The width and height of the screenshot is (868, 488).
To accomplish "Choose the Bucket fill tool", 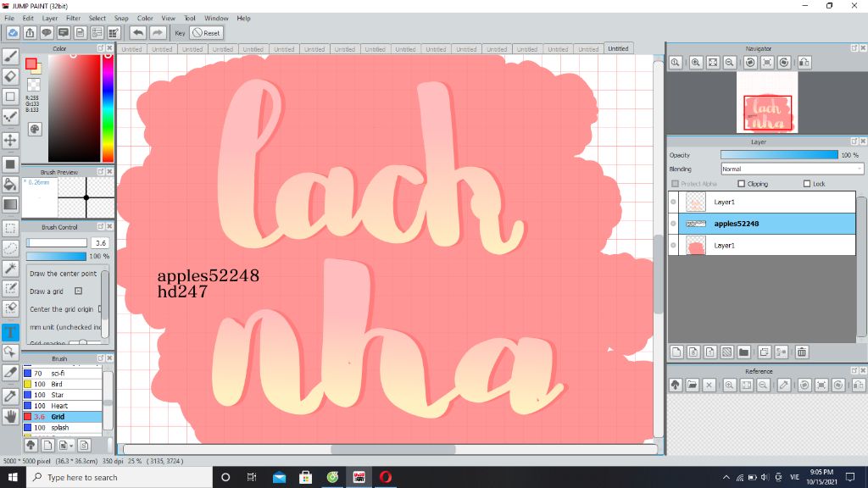I will tap(10, 184).
